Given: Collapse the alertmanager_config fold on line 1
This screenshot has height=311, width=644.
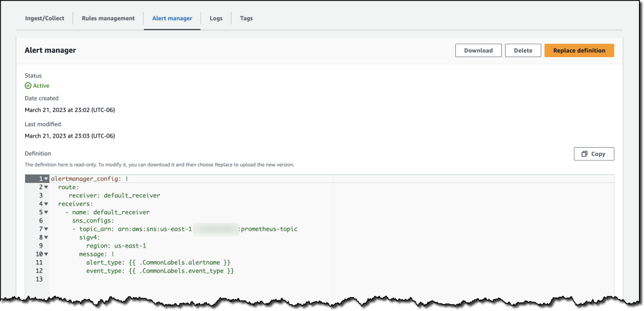Looking at the screenshot, I should tap(46, 179).
